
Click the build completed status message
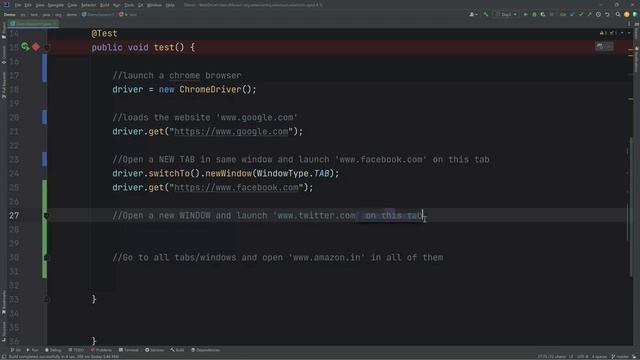pyautogui.click(x=64, y=357)
